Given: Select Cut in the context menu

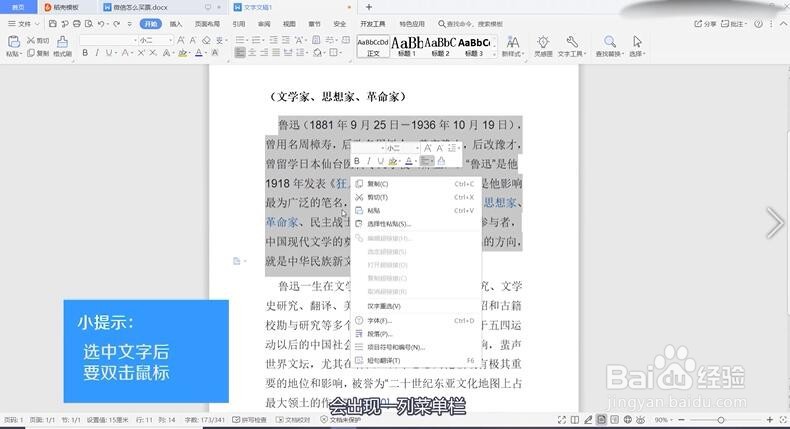Looking at the screenshot, I should click(415, 197).
